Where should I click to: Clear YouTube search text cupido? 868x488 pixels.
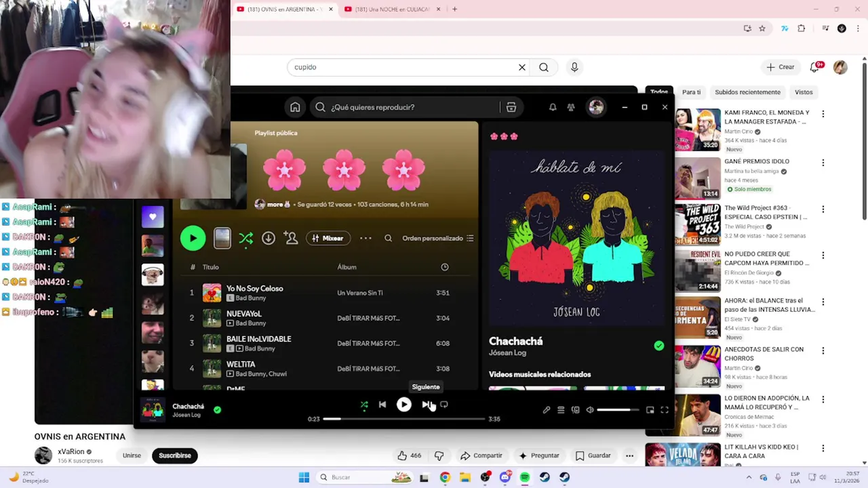tap(522, 67)
